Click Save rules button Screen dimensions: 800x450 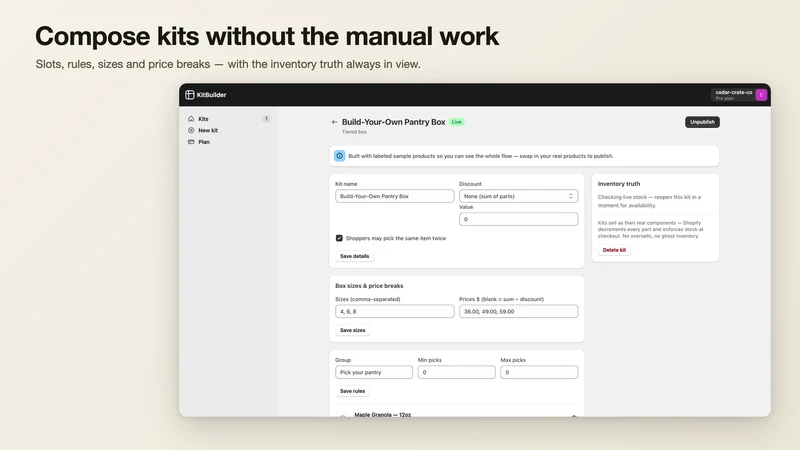tap(353, 391)
